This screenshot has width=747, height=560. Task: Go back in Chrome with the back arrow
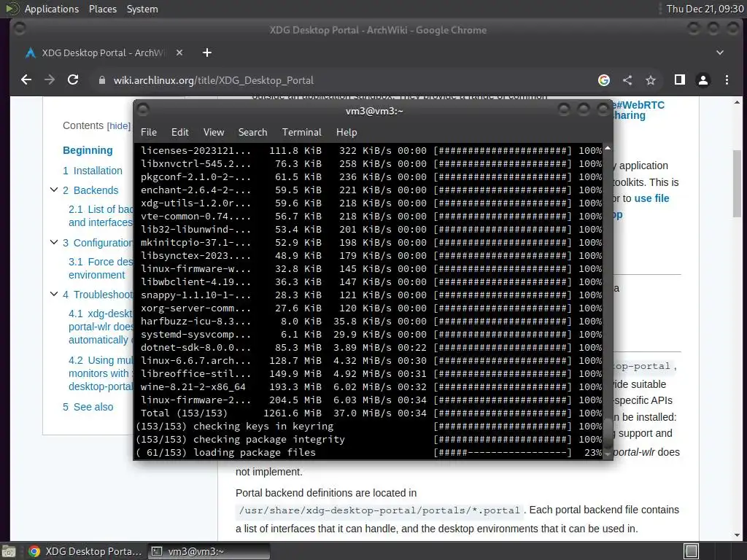coord(26,80)
